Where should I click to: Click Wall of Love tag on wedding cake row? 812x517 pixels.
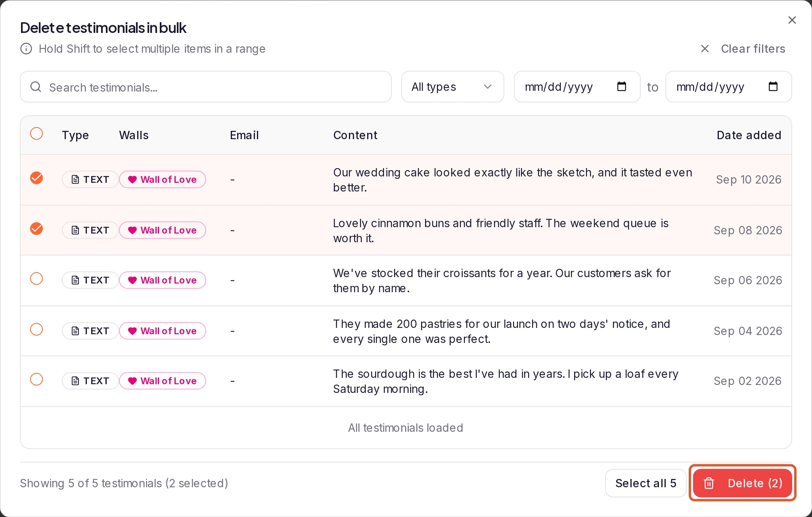163,180
